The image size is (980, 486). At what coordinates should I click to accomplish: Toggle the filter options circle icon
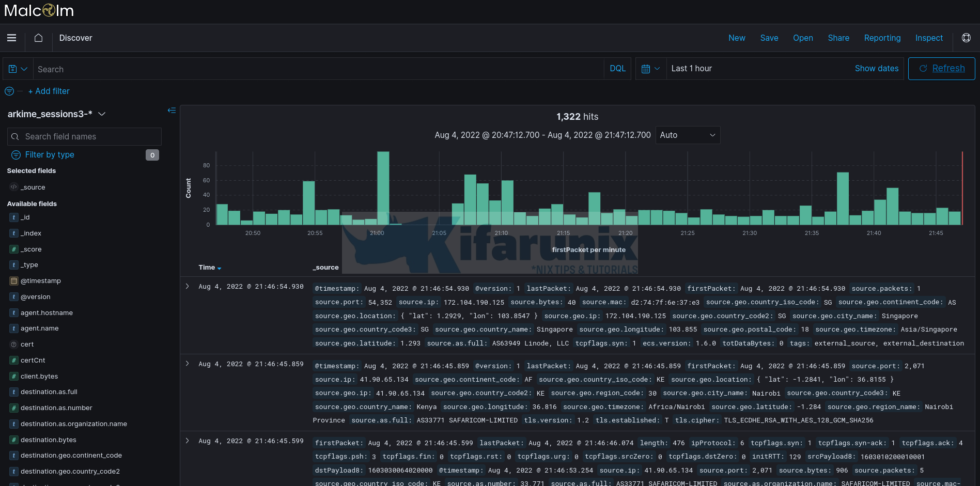tap(9, 91)
